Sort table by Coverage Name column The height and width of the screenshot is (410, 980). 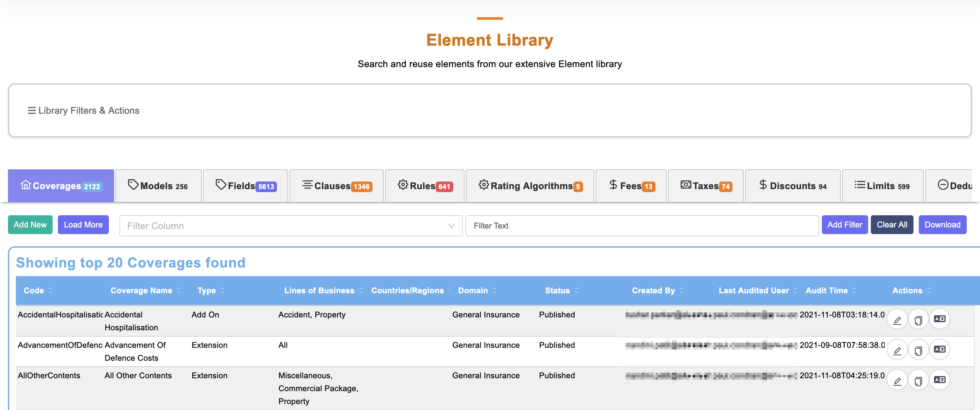click(178, 291)
